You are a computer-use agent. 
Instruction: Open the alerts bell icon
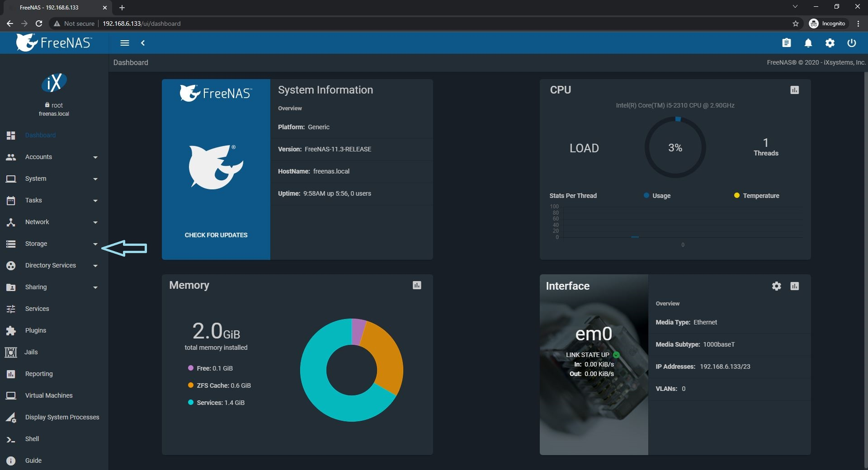(808, 43)
